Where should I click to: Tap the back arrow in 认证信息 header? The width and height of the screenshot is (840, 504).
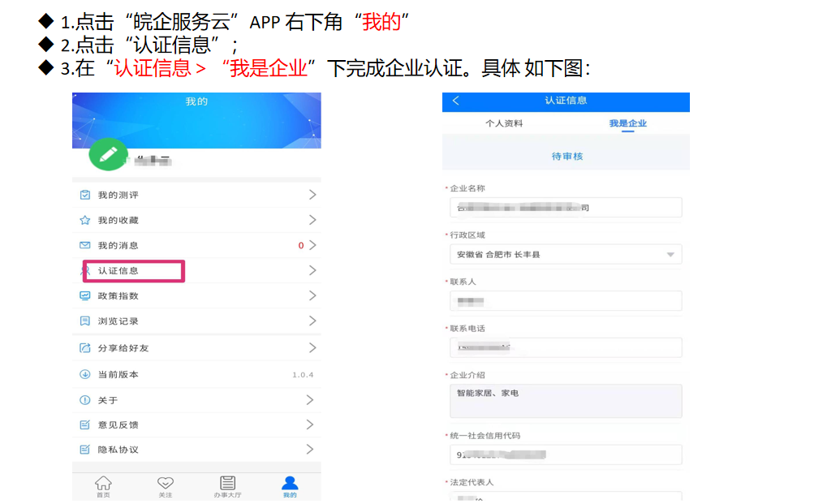[x=456, y=101]
